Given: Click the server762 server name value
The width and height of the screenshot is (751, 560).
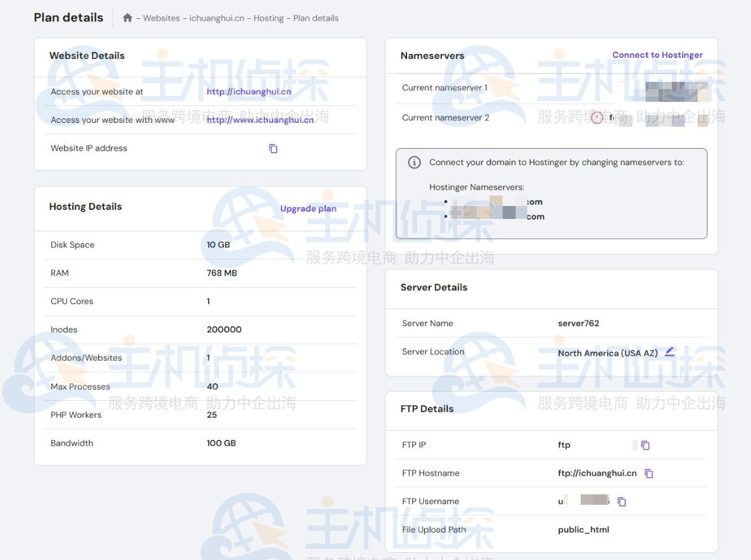Looking at the screenshot, I should [578, 324].
